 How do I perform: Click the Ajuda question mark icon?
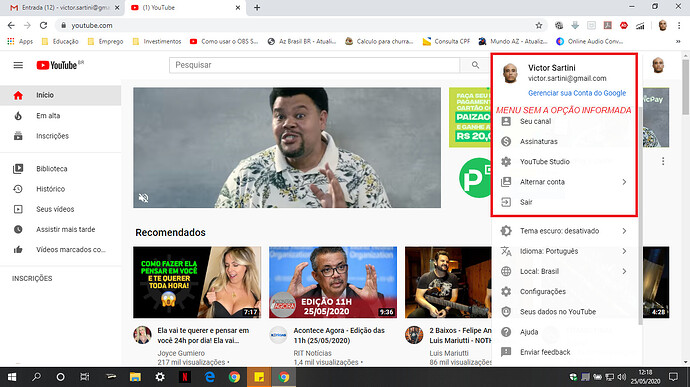click(506, 332)
